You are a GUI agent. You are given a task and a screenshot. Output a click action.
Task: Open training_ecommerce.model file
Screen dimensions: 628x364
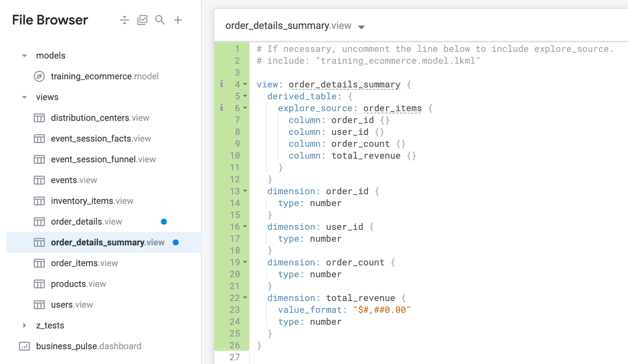pyautogui.click(x=105, y=76)
